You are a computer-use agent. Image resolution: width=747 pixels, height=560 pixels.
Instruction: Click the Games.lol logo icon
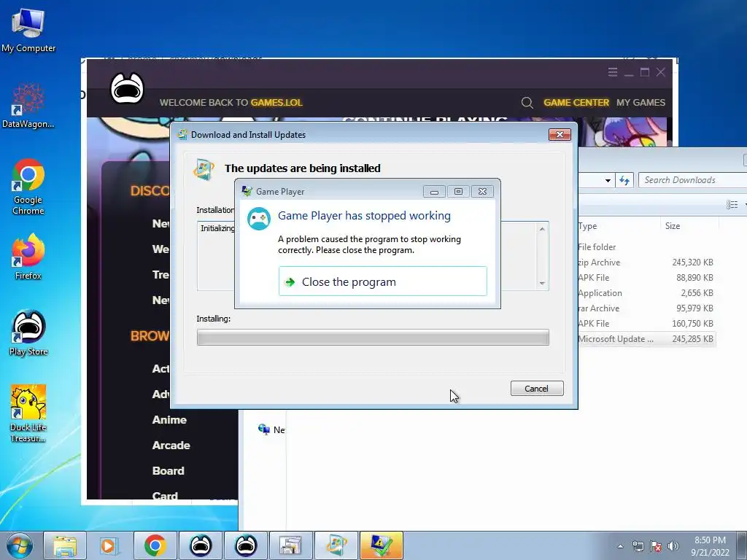(x=127, y=88)
